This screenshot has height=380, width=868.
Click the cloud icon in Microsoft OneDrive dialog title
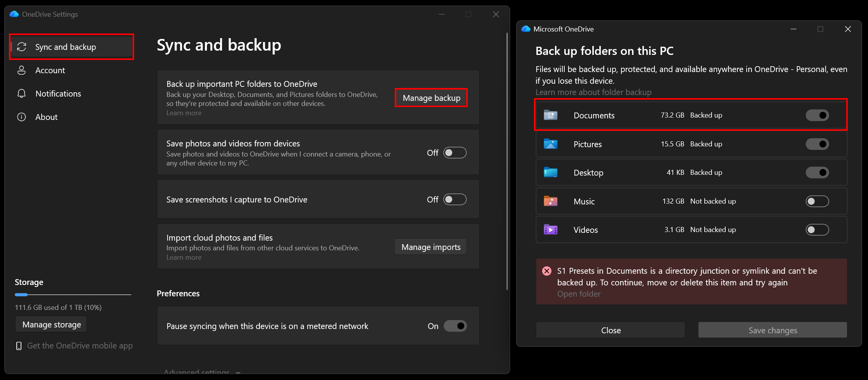click(526, 29)
